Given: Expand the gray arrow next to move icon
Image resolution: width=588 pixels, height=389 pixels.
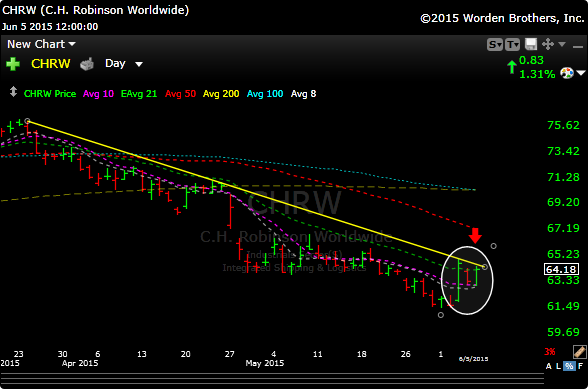Looking at the screenshot, I should click(562, 44).
